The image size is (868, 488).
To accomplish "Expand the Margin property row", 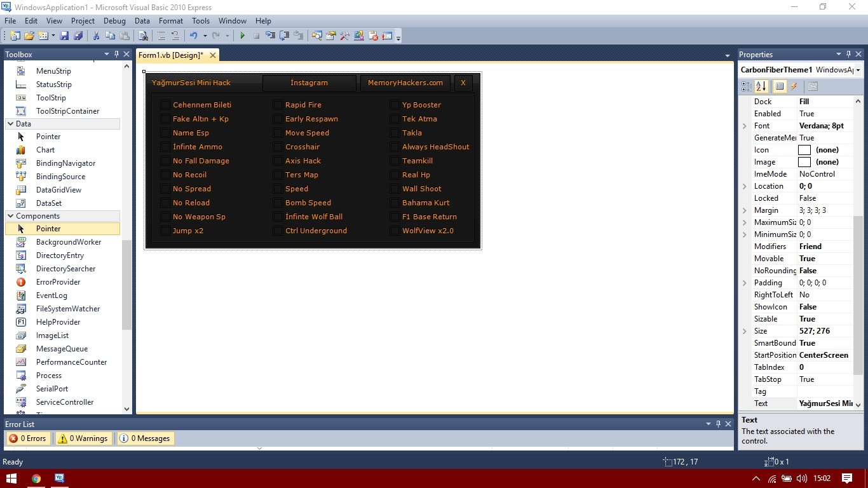I will click(745, 210).
